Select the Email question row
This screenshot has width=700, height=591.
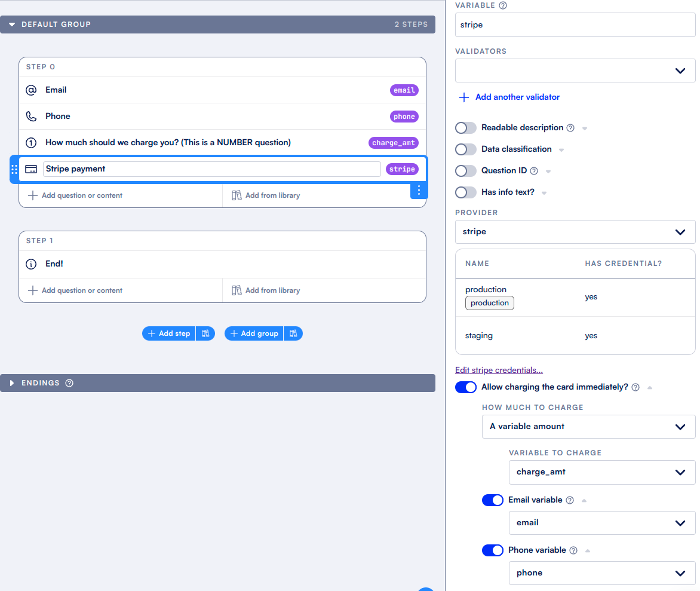pos(222,90)
